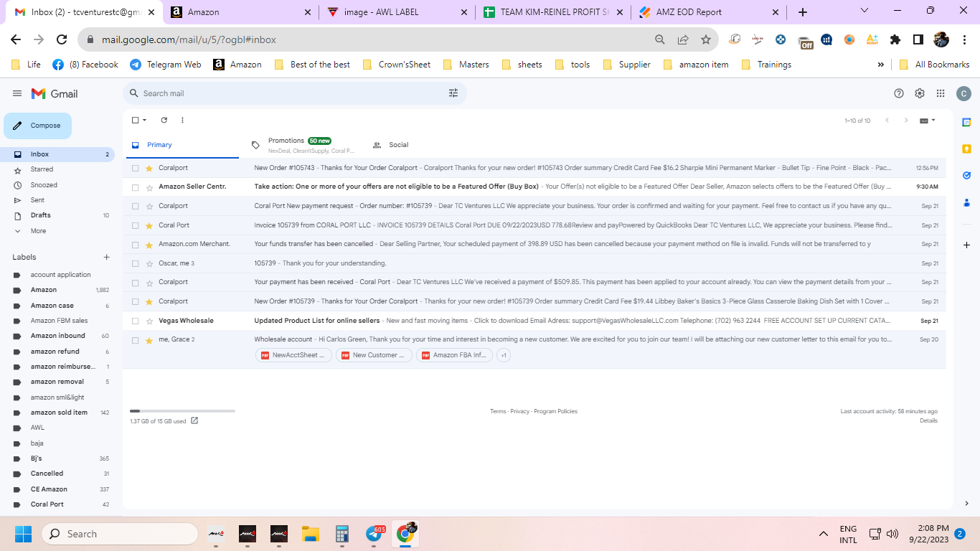Open the input tools dropdown
Viewport: 980px width, 551px height.
click(x=928, y=121)
